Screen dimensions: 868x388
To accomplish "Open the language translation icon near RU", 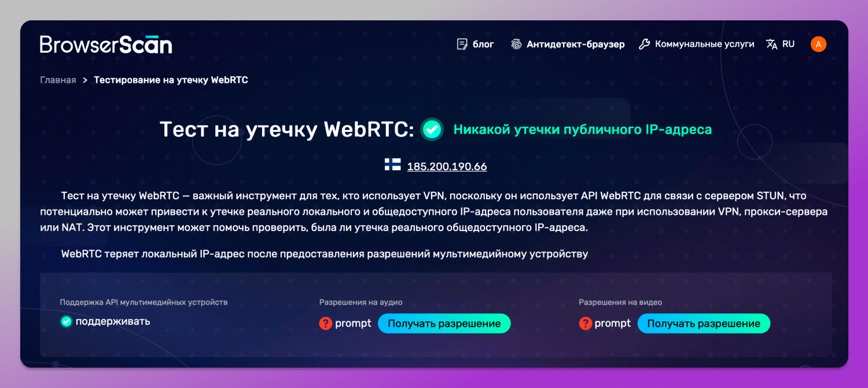I will pyautogui.click(x=772, y=43).
